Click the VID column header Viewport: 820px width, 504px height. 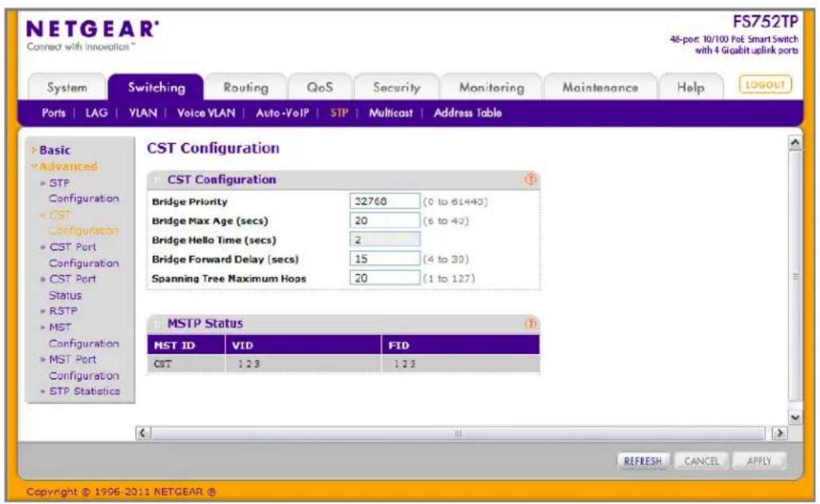coord(304,345)
